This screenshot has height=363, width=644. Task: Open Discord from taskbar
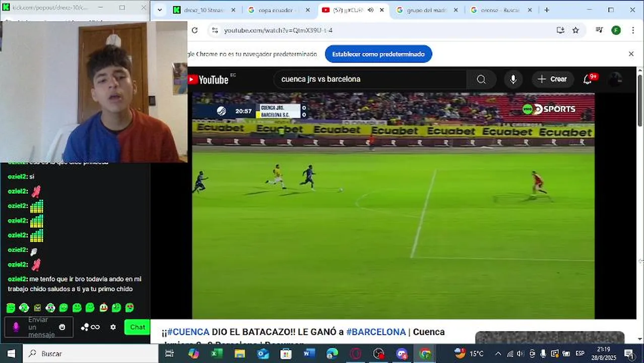(x=402, y=353)
